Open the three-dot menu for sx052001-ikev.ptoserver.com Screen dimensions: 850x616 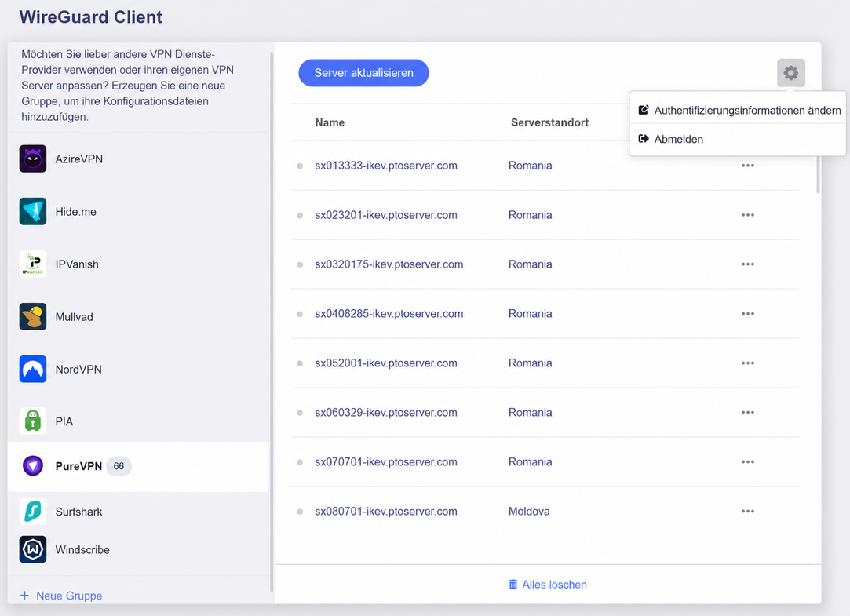coord(747,363)
